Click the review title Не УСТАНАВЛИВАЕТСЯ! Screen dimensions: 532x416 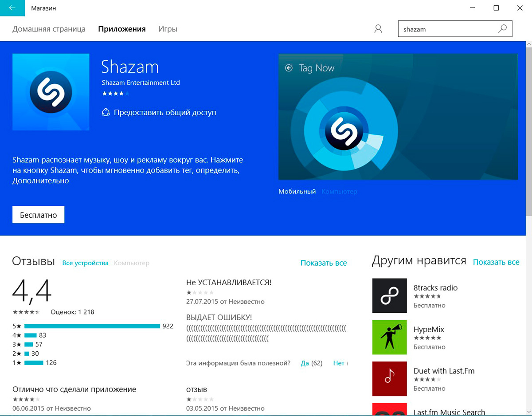[x=229, y=283]
